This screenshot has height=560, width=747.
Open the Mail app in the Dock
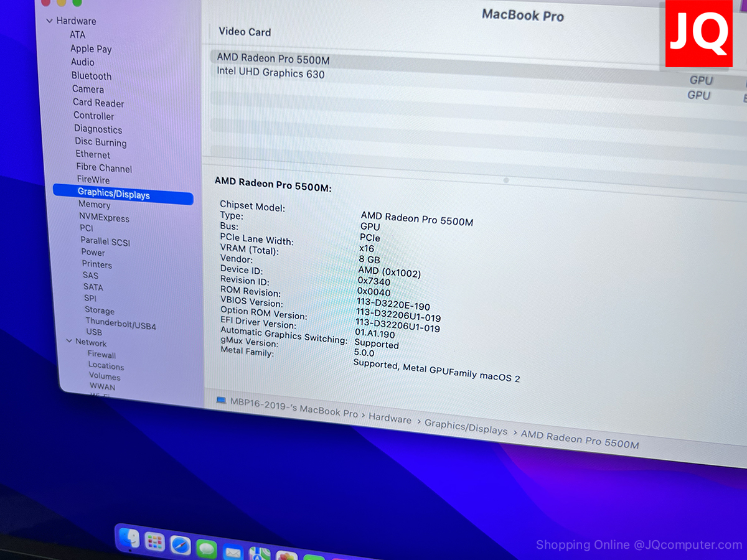tap(233, 551)
